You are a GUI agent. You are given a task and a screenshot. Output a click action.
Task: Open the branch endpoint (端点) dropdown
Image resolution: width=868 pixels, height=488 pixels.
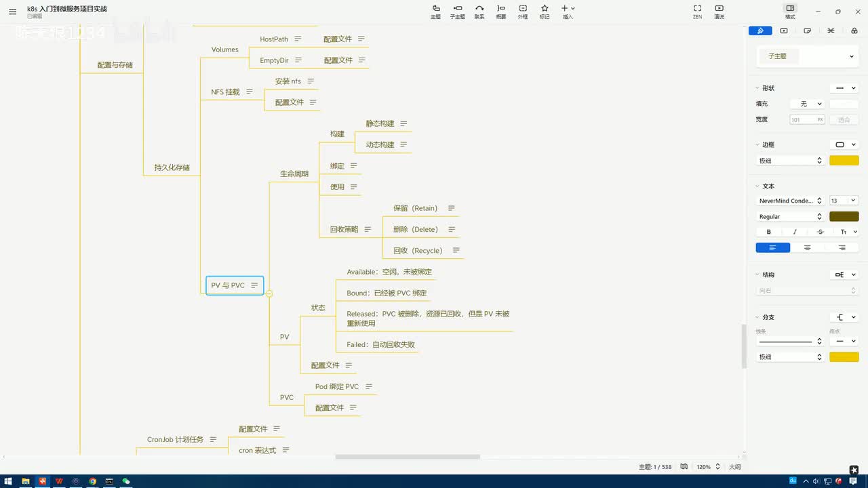[x=844, y=341]
